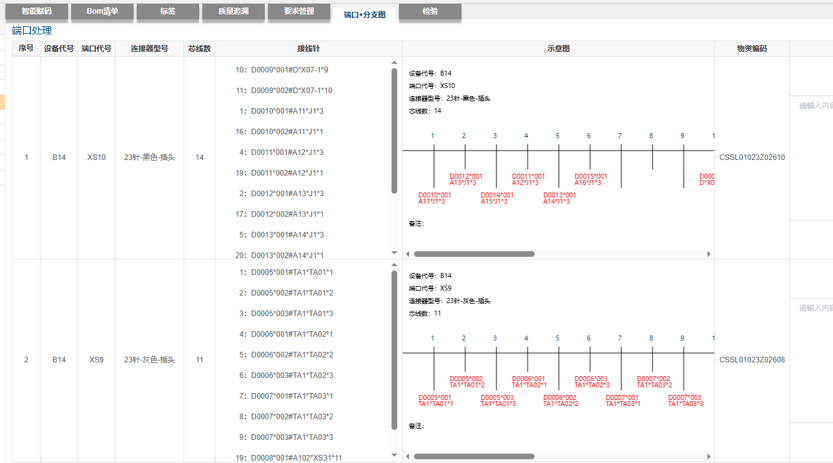The image size is (833, 463).
Task: Select the 要求管理 tab
Action: (298, 12)
